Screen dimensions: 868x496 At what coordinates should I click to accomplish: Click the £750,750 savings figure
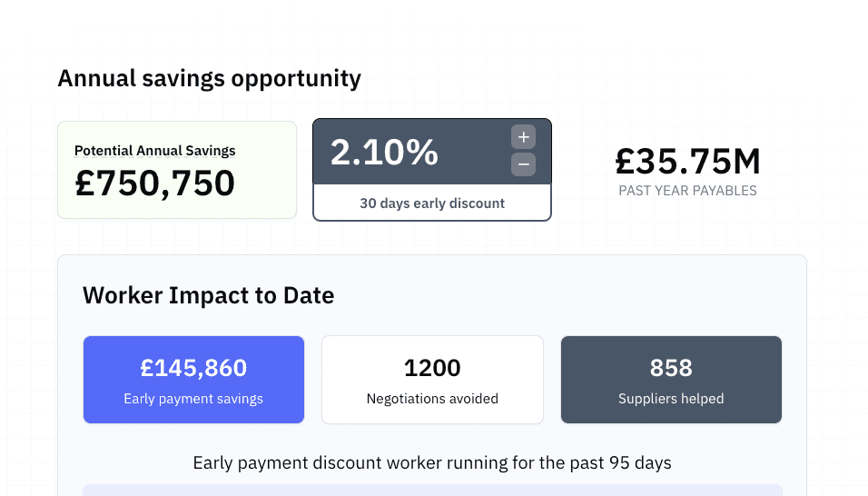(155, 184)
